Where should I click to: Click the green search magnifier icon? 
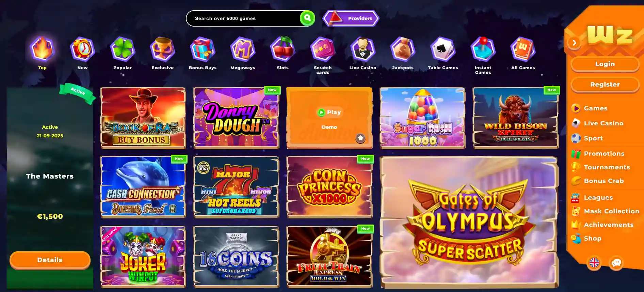(x=307, y=18)
